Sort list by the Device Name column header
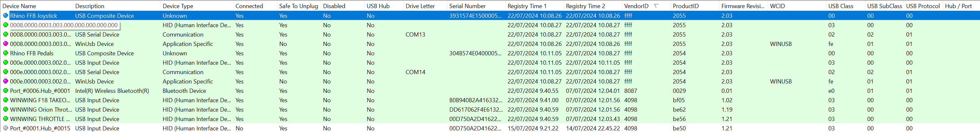This screenshot has height=132, width=980. (x=19, y=6)
